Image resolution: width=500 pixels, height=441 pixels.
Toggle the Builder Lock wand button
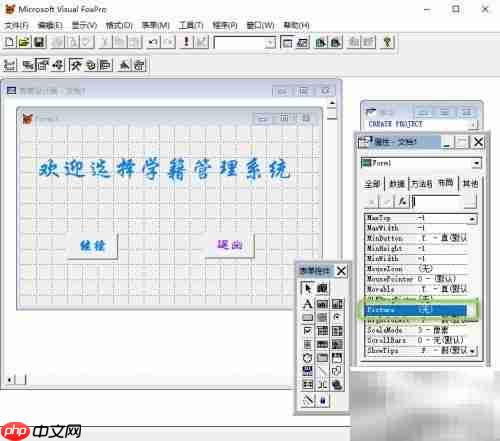[307, 400]
